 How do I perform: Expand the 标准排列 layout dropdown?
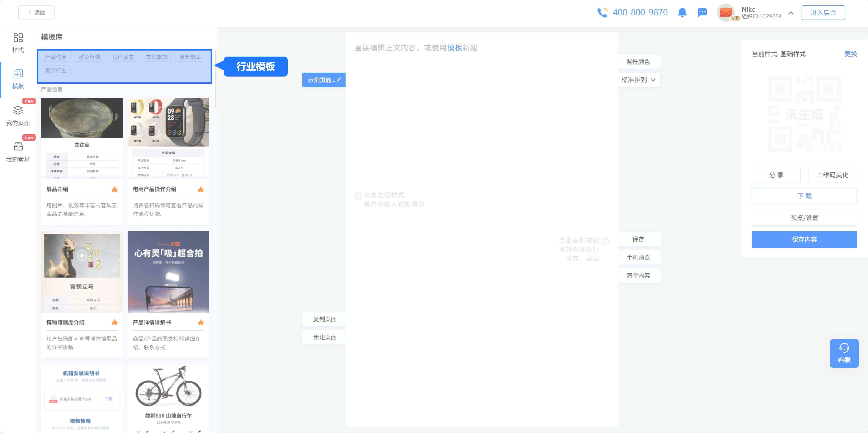pyautogui.click(x=639, y=80)
